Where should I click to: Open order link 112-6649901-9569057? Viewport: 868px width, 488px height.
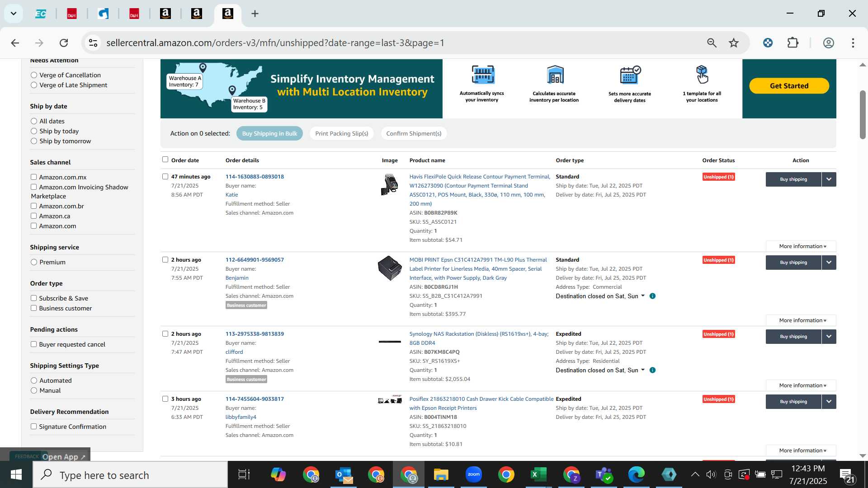coord(255,260)
